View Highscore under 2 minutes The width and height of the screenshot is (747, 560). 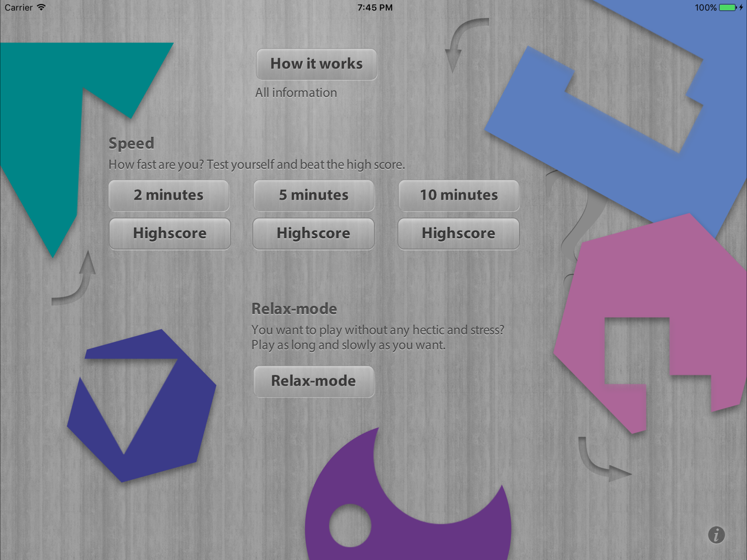tap(170, 234)
